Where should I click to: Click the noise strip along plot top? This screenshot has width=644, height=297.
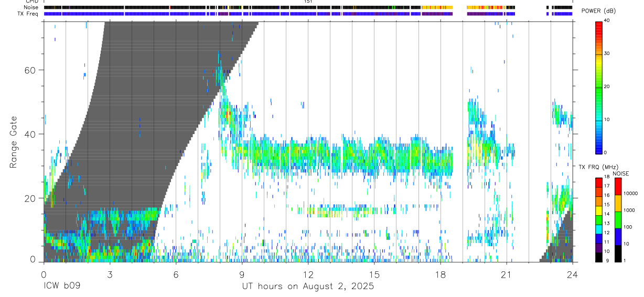(x=308, y=7)
